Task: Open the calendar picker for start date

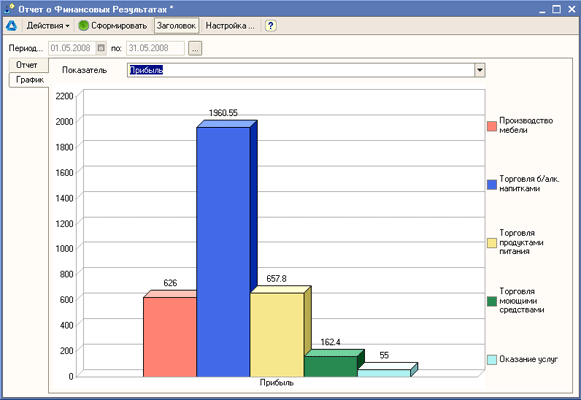Action: (101, 48)
